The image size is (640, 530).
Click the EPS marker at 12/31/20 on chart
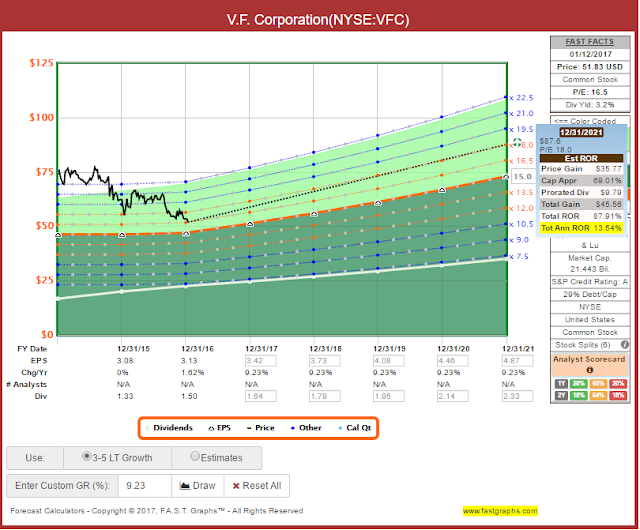click(x=442, y=190)
